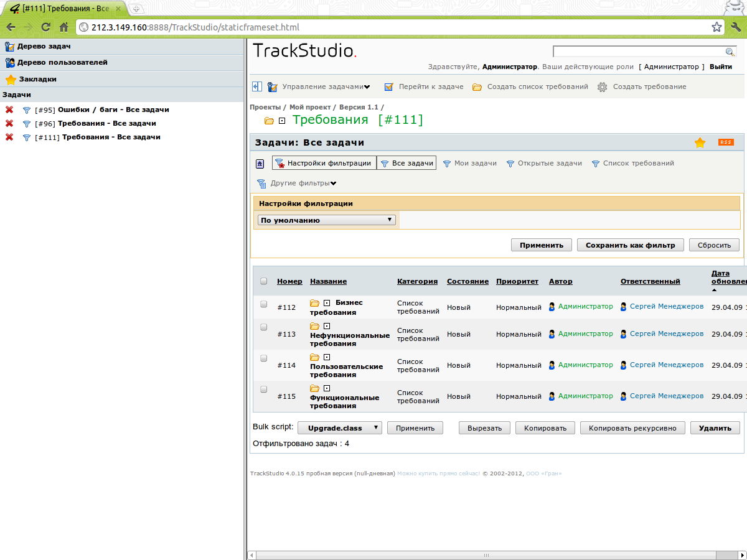Select the Список требований filter

[x=632, y=163]
